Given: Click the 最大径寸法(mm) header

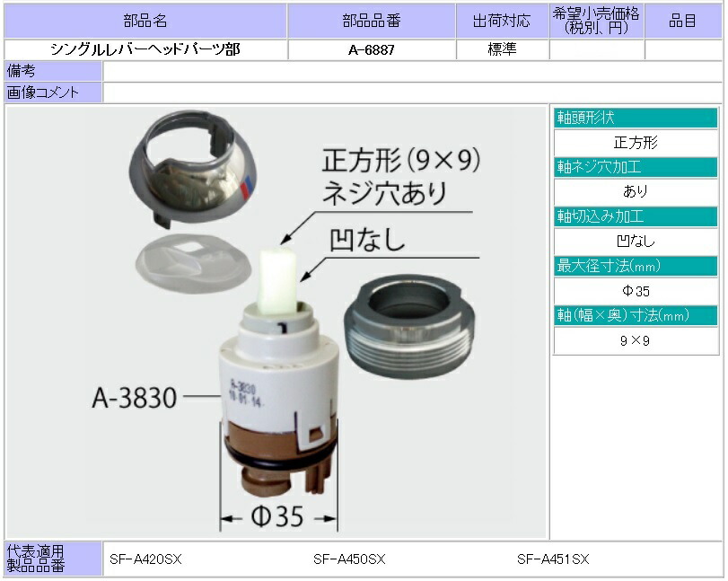Looking at the screenshot, I should click(635, 266).
